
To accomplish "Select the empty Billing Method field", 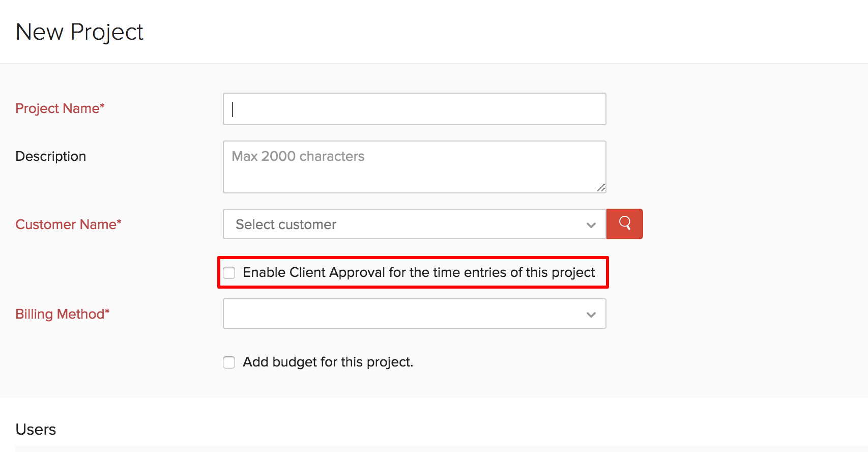I will click(414, 314).
